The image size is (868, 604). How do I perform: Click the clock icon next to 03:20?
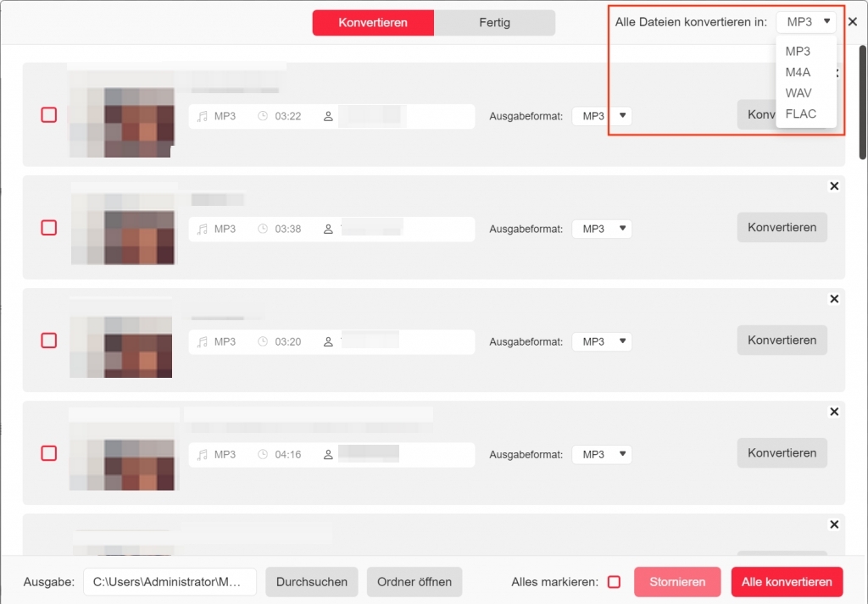click(x=263, y=342)
